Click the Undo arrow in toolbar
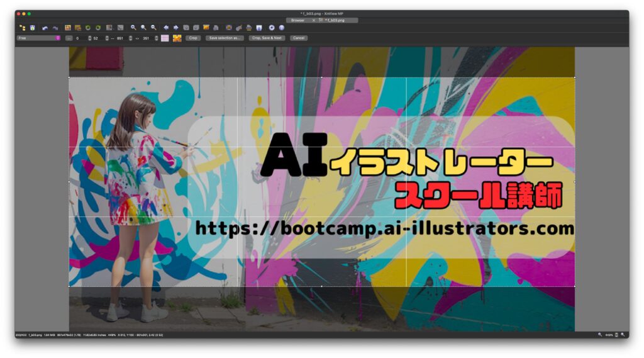 coord(45,28)
